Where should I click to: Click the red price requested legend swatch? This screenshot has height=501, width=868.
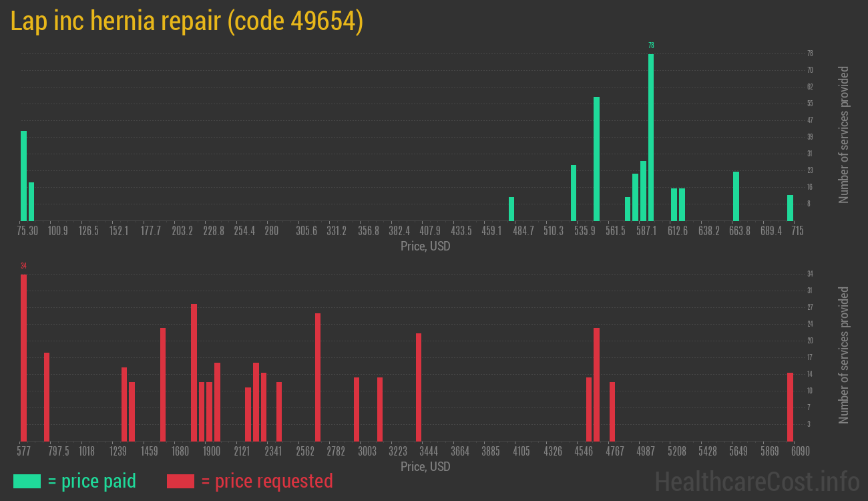pyautogui.click(x=180, y=481)
